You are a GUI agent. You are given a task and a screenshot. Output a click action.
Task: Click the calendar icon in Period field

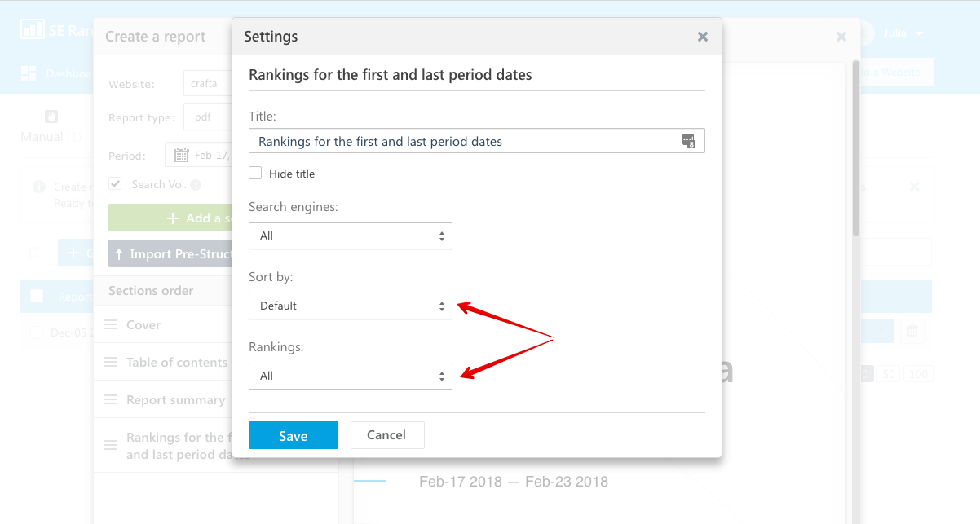click(181, 155)
